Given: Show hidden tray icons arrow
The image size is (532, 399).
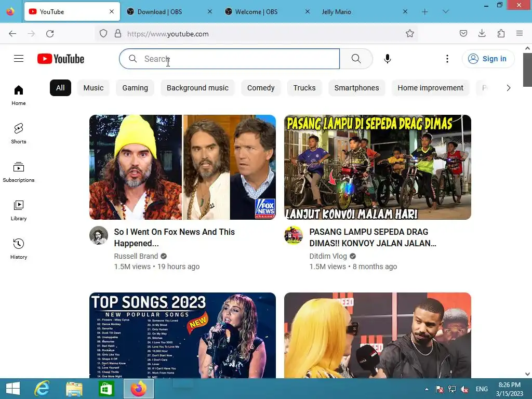Looking at the screenshot, I should click(x=427, y=389).
